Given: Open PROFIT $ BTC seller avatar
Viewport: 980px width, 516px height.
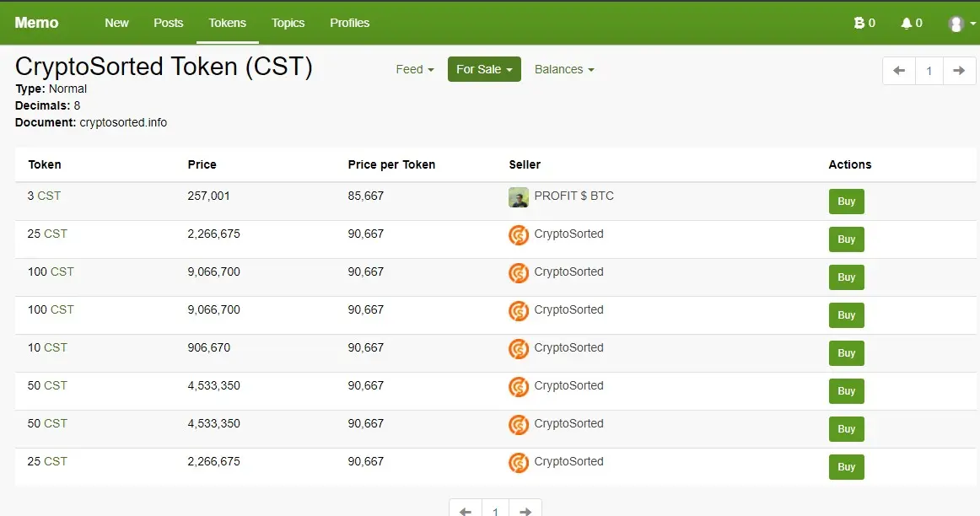Looking at the screenshot, I should coord(519,197).
